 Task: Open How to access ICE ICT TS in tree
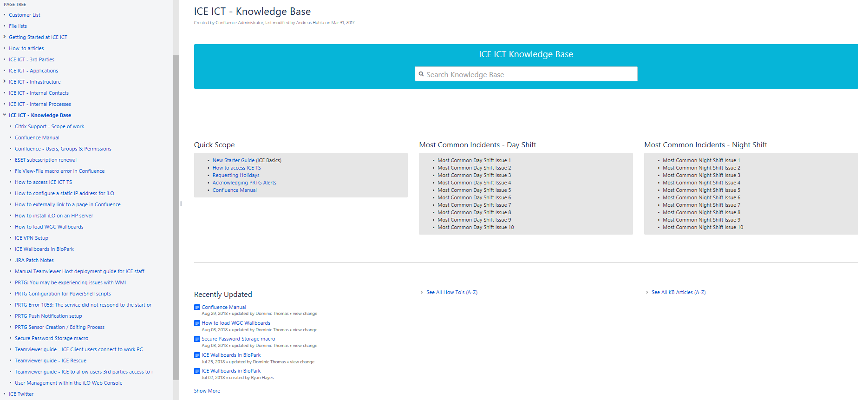pos(44,182)
